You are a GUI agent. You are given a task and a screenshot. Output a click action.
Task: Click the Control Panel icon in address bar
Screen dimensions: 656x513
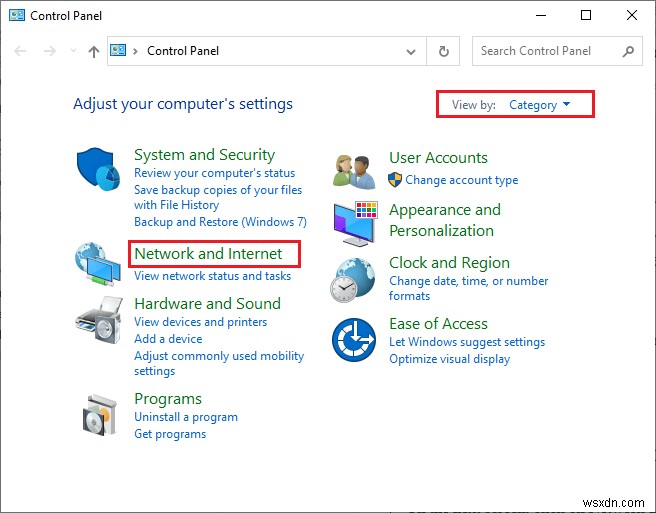[x=118, y=51]
